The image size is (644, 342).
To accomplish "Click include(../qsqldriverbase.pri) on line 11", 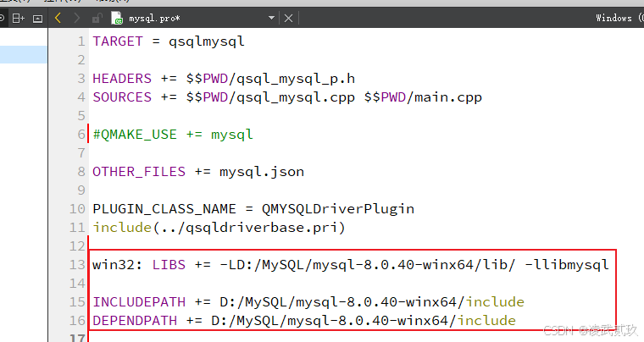I will (x=219, y=228).
